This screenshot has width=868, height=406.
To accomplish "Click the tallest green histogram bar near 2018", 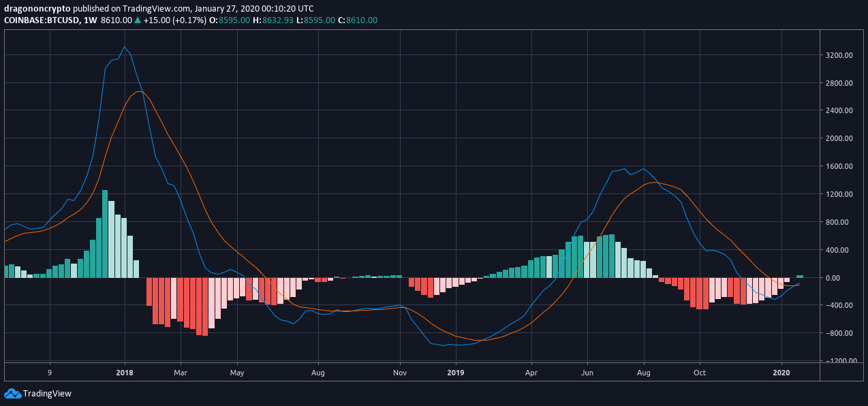I will click(x=105, y=234).
